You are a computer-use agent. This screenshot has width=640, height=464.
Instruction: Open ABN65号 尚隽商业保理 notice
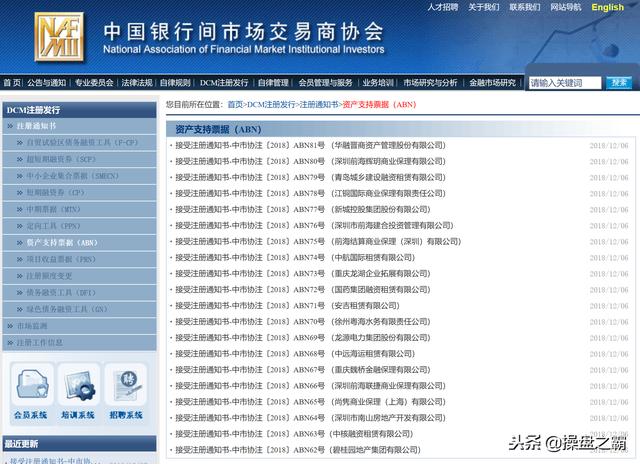(x=310, y=402)
